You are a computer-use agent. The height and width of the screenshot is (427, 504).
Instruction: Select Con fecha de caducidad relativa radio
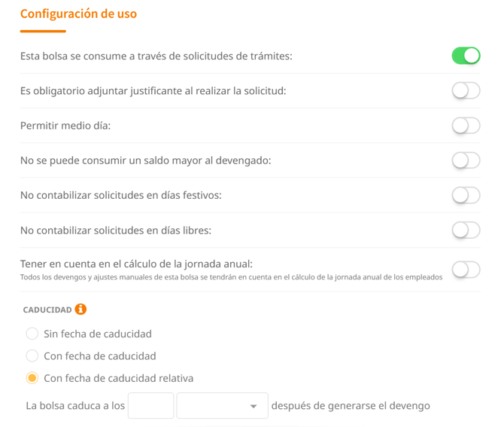point(32,378)
